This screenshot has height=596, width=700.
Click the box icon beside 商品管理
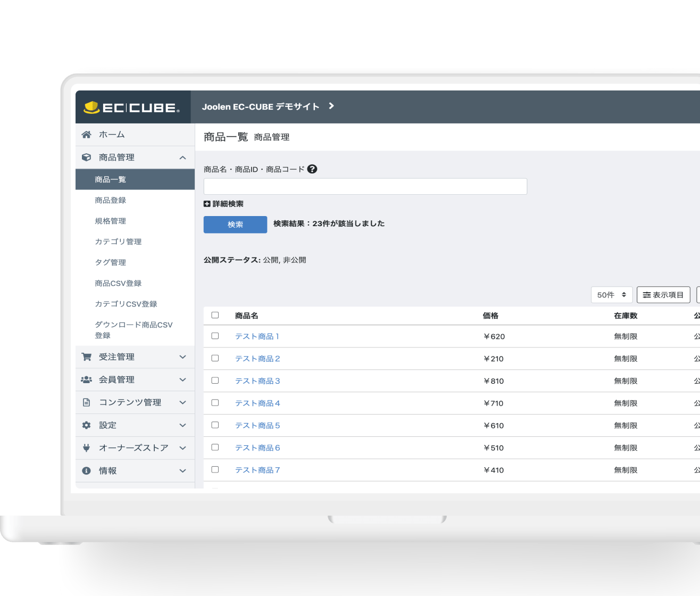86,158
